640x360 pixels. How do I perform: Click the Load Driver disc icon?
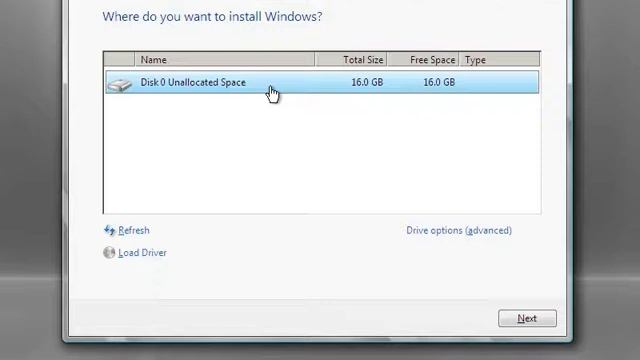click(x=109, y=253)
